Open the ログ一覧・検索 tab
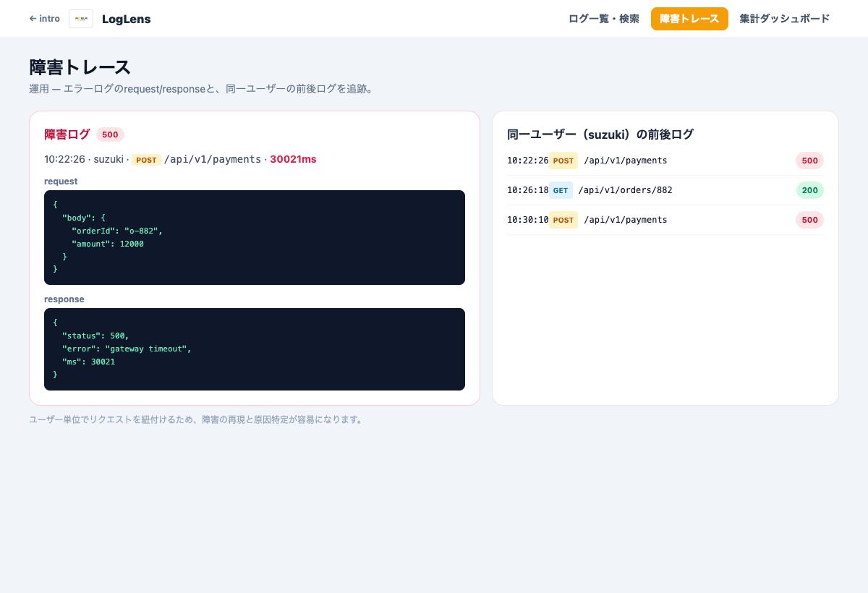 click(604, 19)
